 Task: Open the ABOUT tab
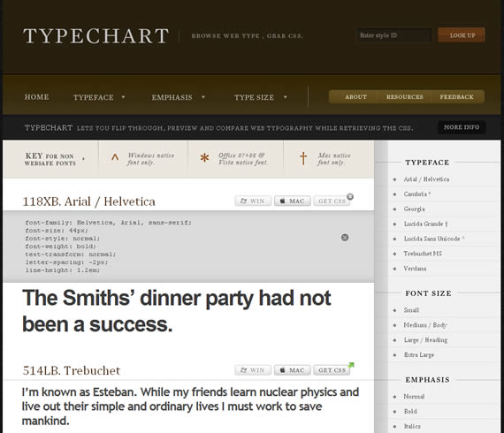tap(355, 96)
